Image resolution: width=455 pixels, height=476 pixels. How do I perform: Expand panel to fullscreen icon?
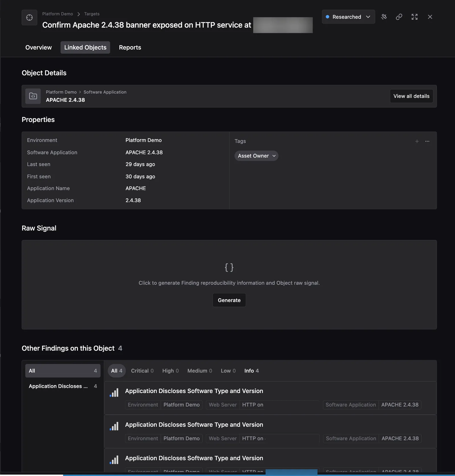pos(415,17)
